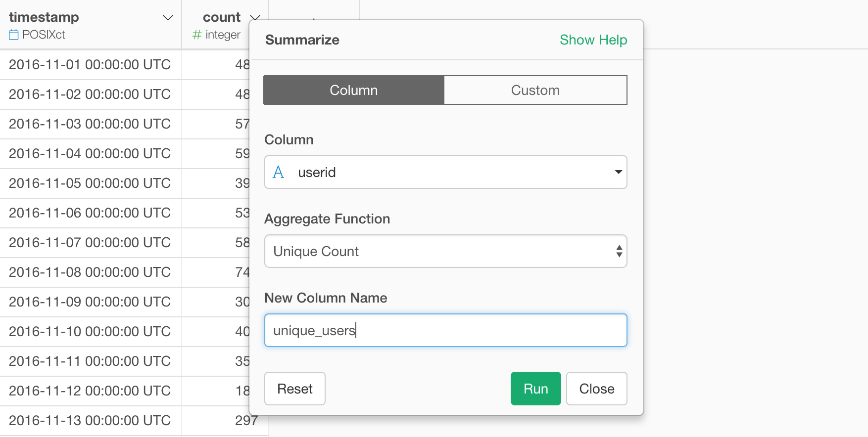
Task: Select the 2016-11-08 00:00:00 UTC cell
Action: coord(90,272)
